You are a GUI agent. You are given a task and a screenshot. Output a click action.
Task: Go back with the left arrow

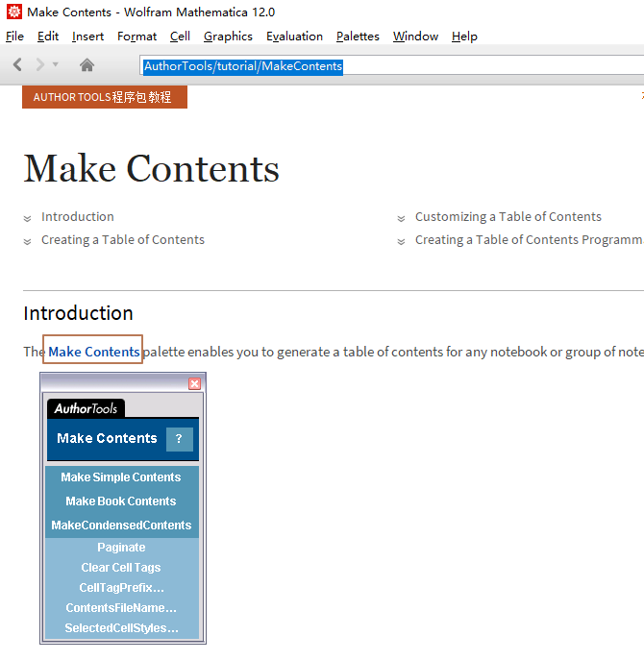(x=17, y=64)
